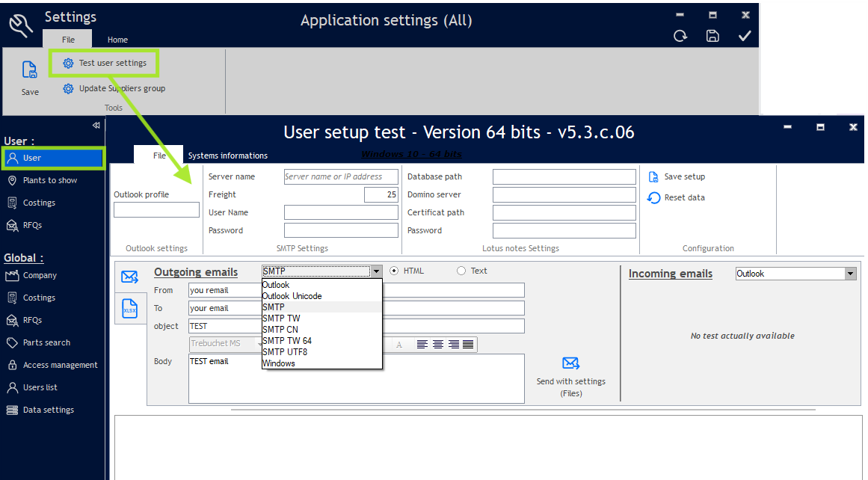Viewport: 868px width, 480px height.
Task: Select the Text format radio button
Action: coord(461,271)
